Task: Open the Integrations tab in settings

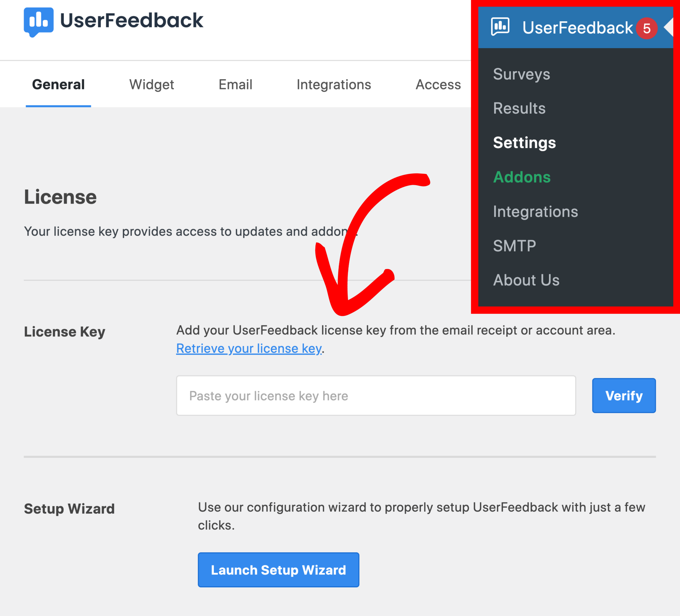Action: [x=334, y=84]
